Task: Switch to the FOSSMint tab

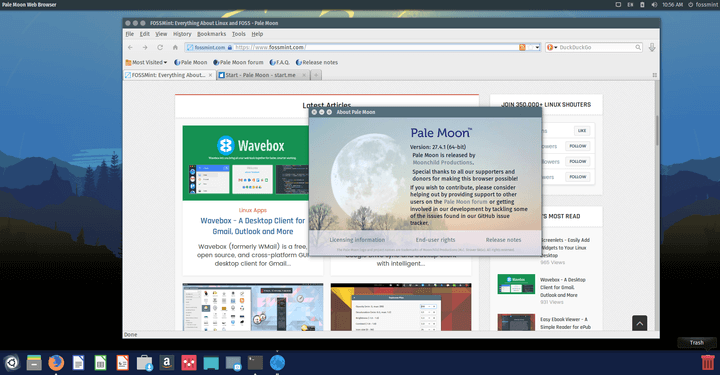Action: click(169, 75)
